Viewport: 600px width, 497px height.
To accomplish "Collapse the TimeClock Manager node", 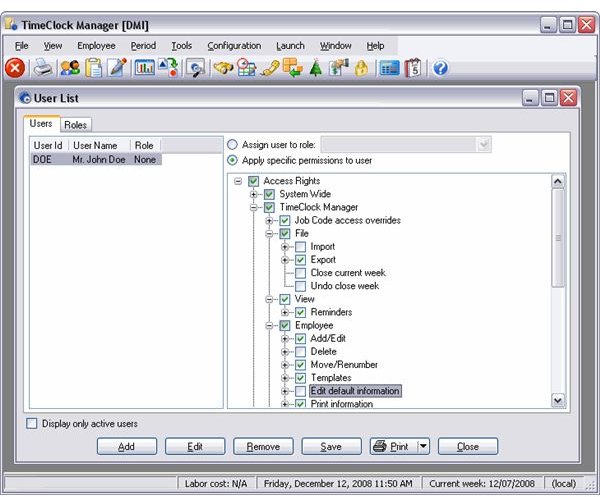I will point(254,207).
